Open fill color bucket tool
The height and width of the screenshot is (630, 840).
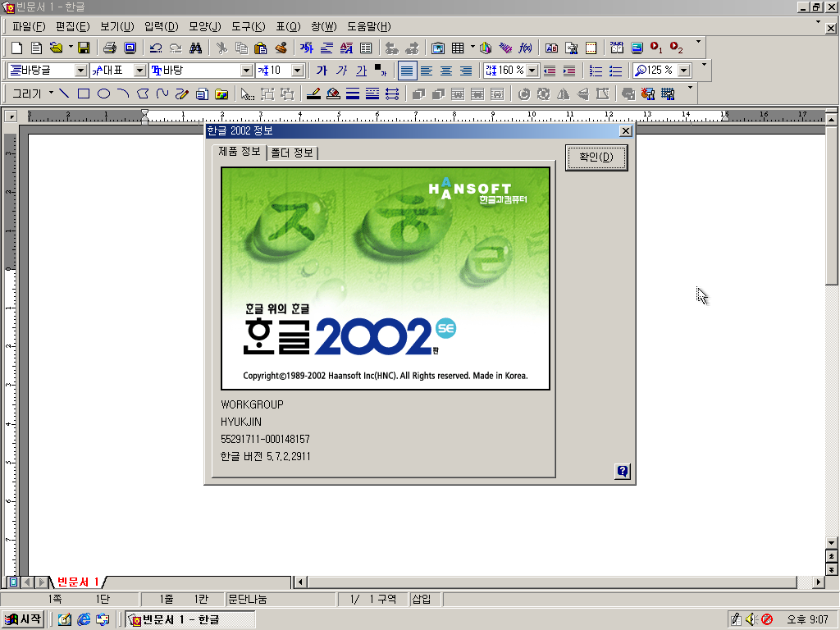333,94
